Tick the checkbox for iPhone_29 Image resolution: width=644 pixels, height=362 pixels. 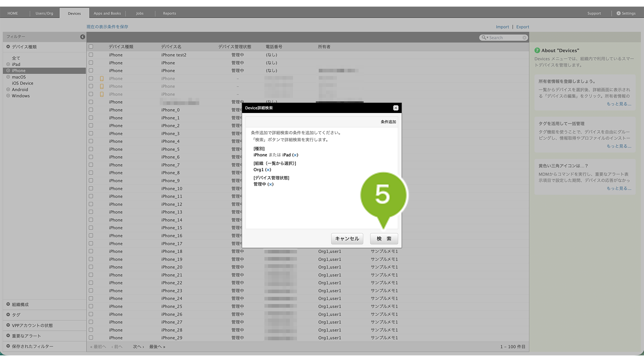click(91, 338)
